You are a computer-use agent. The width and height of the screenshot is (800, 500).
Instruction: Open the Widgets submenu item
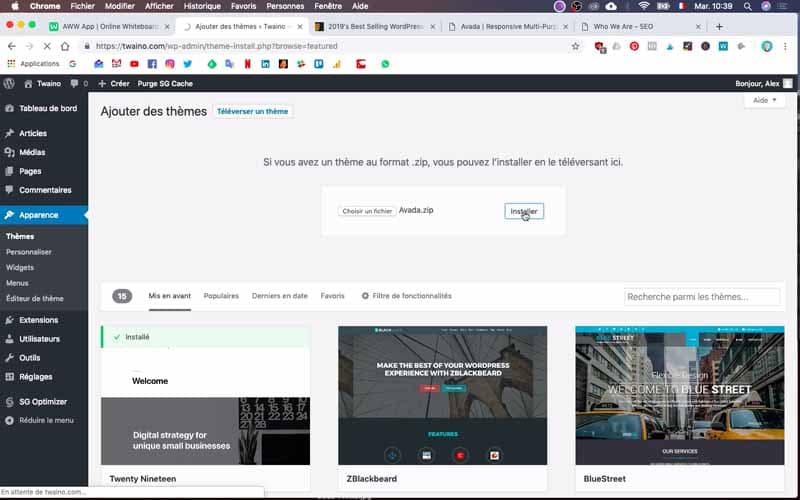(20, 267)
